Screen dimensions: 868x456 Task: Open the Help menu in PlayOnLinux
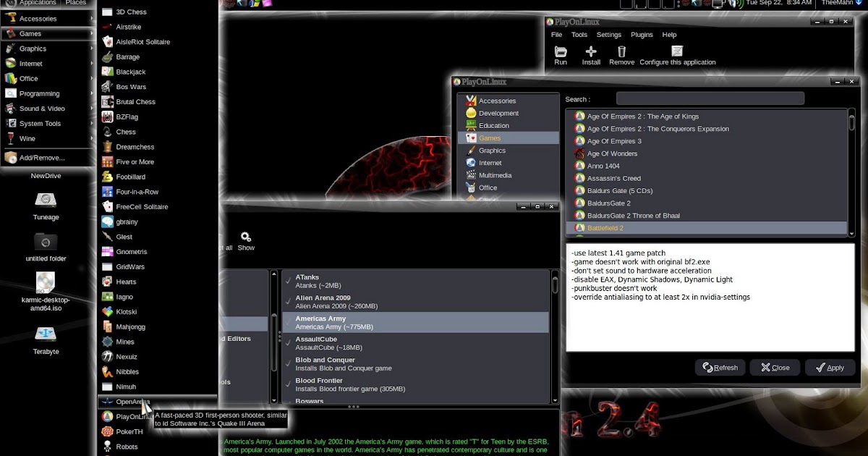(x=669, y=35)
